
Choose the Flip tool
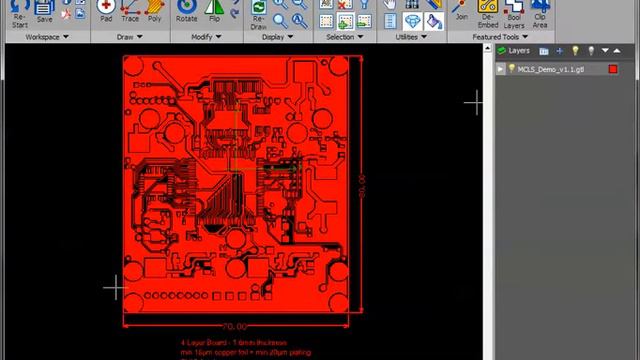(x=214, y=11)
